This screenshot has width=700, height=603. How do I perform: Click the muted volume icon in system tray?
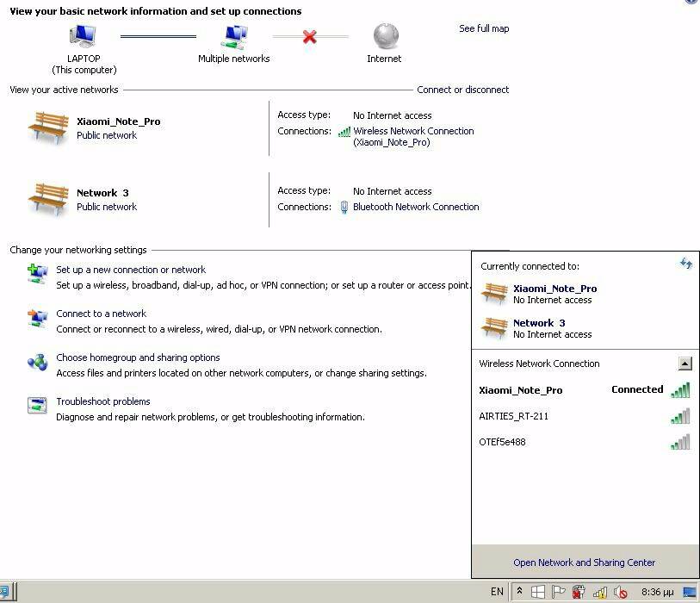620,592
